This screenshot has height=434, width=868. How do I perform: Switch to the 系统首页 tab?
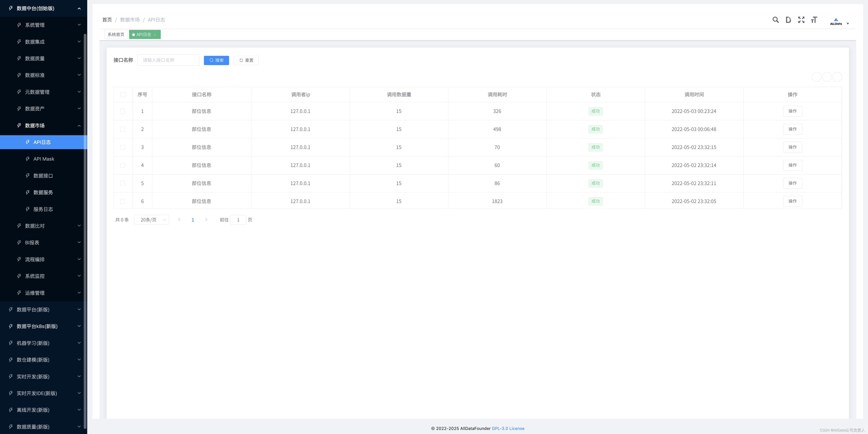pyautogui.click(x=116, y=35)
